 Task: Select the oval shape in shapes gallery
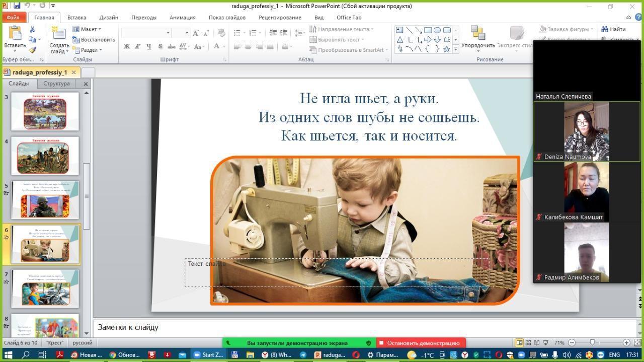point(437,30)
